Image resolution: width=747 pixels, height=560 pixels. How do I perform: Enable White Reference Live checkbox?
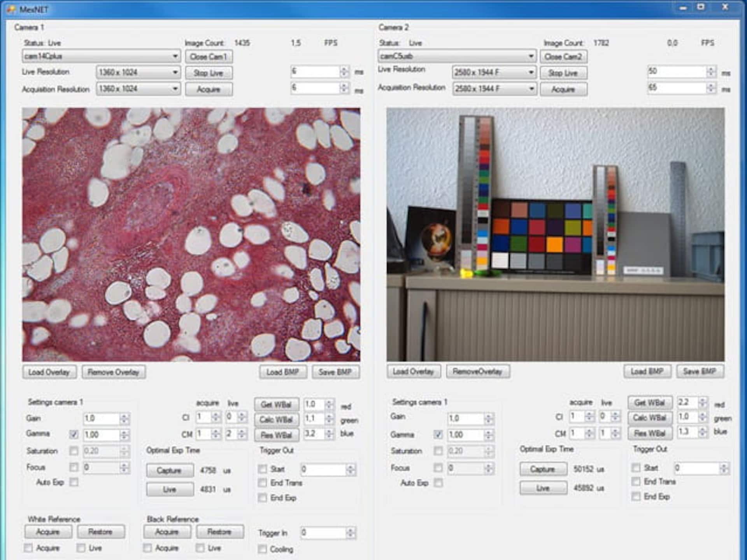point(81,548)
